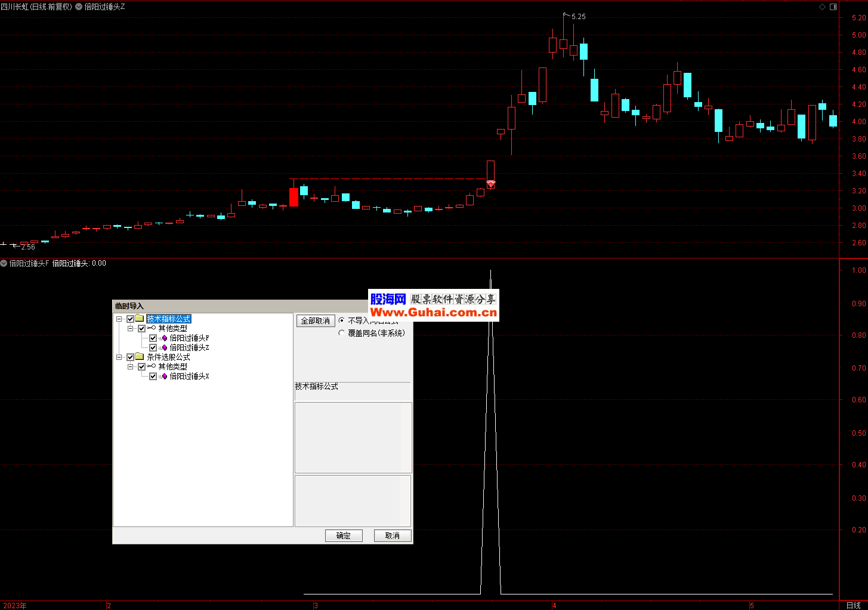Open the dropdown arrow beside 倍阳过锤头Z indicator

tap(79, 7)
